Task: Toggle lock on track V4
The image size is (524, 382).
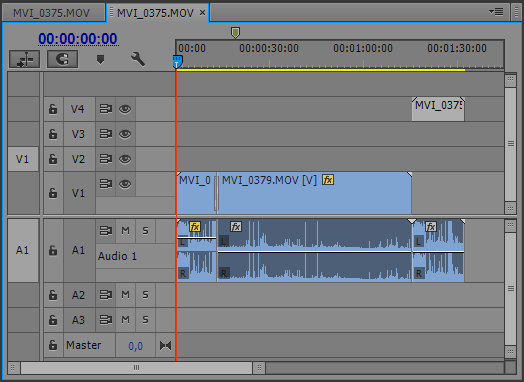Action: pos(53,109)
